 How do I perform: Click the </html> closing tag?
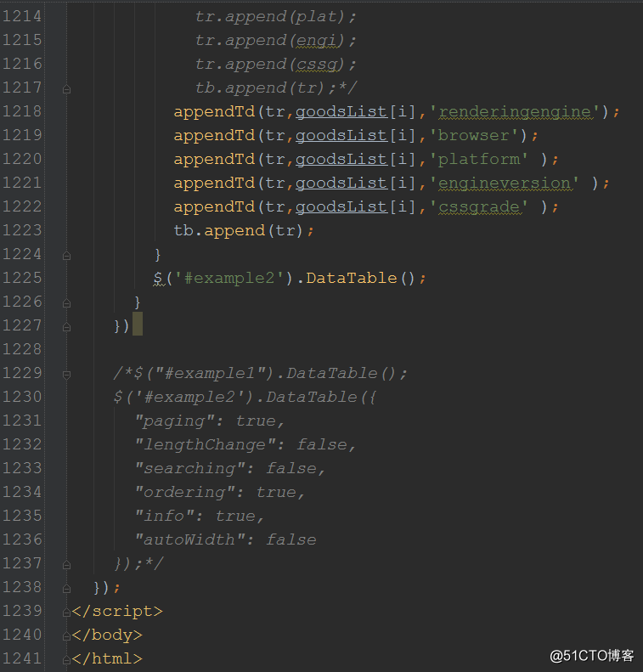(107, 658)
